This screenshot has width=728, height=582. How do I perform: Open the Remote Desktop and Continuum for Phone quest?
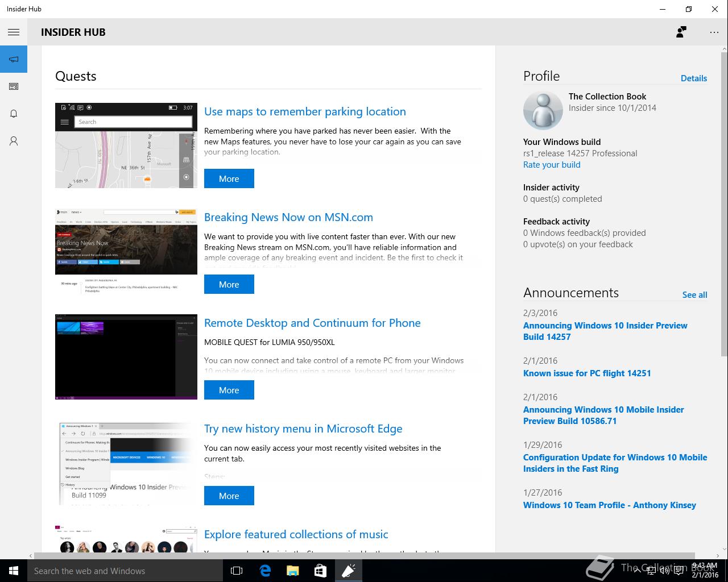click(x=312, y=323)
